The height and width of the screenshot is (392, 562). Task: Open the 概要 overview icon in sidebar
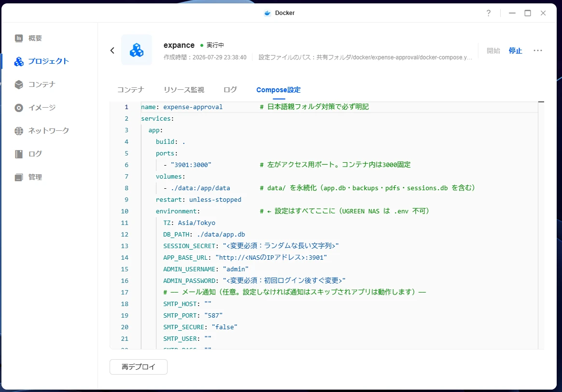(19, 38)
